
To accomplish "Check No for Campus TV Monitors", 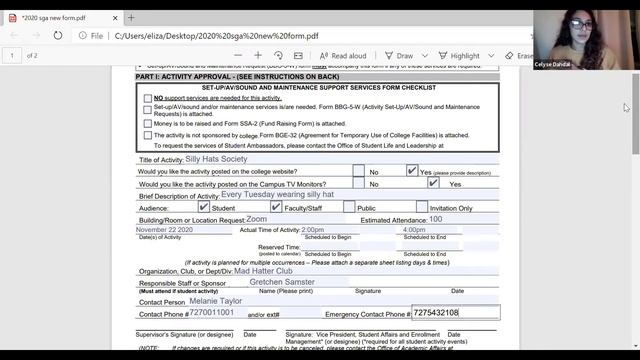I will tap(359, 183).
